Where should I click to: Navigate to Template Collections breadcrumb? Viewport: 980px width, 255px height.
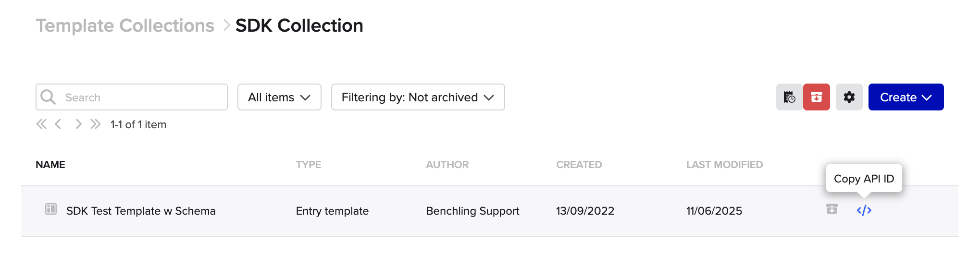125,25
